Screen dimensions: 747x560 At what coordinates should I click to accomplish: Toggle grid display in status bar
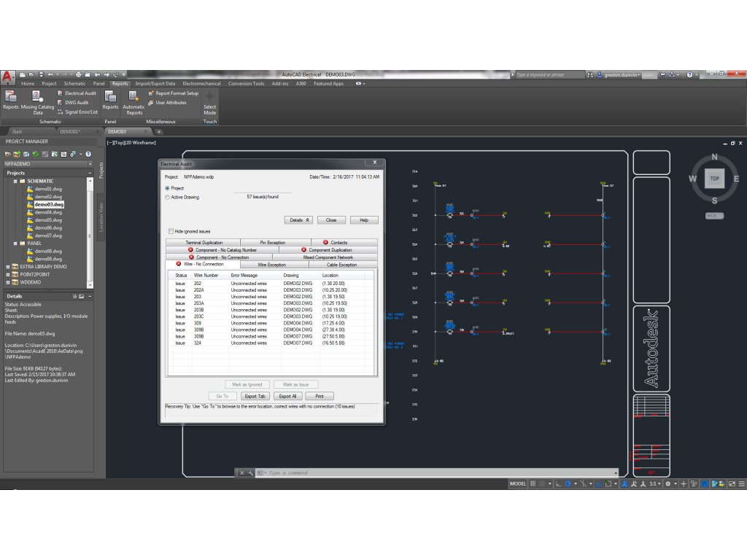pos(533,484)
